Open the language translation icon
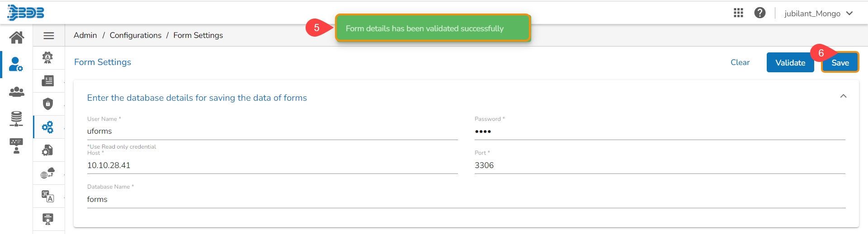This screenshot has width=868, height=234. pos(48,196)
